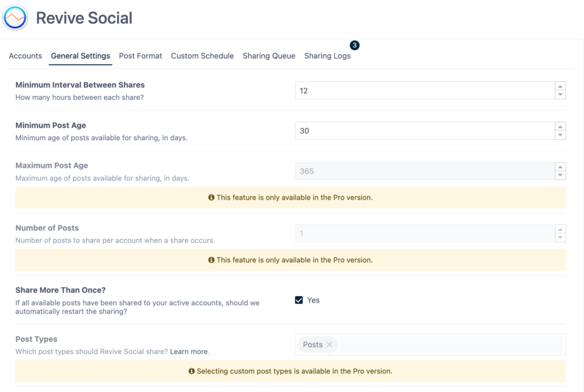Decrease Number of Posts with down arrow
This screenshot has width=584, height=392.
[560, 238]
